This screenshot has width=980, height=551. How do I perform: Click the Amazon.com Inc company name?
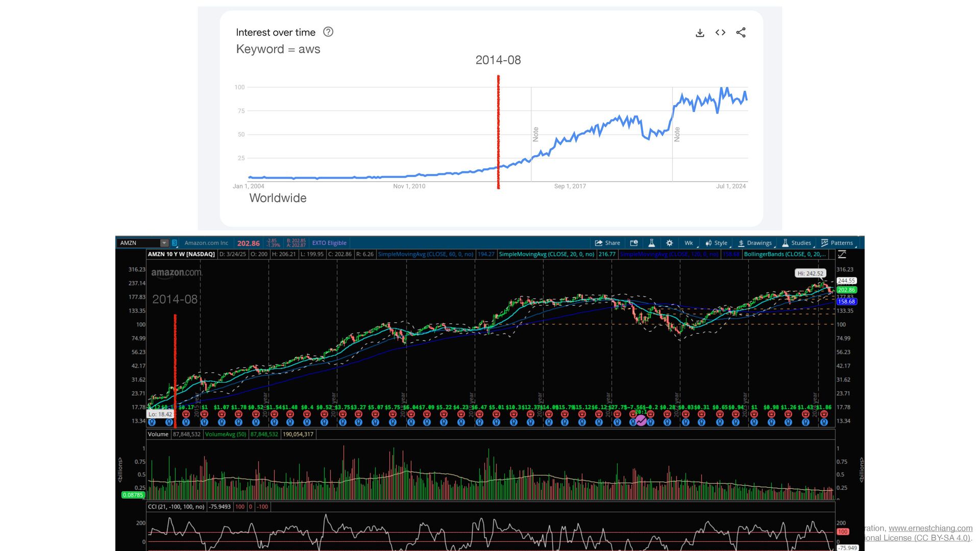206,243
